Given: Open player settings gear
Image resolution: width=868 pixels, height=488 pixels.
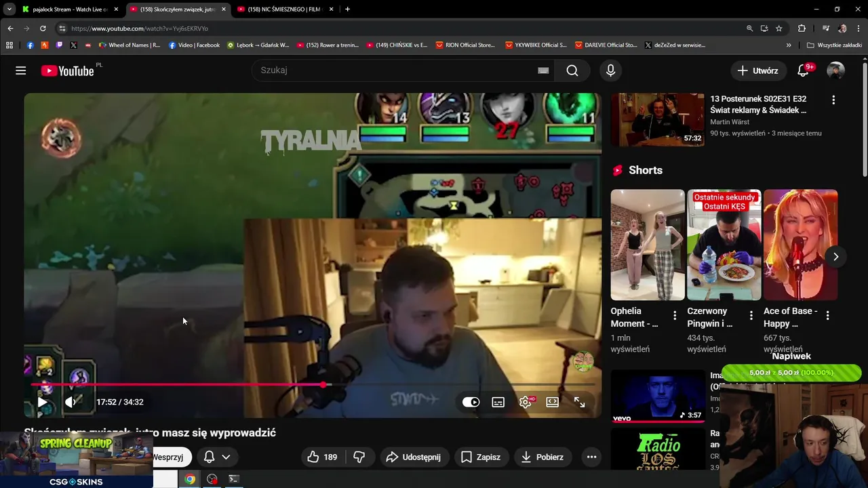Looking at the screenshot, I should point(526,402).
